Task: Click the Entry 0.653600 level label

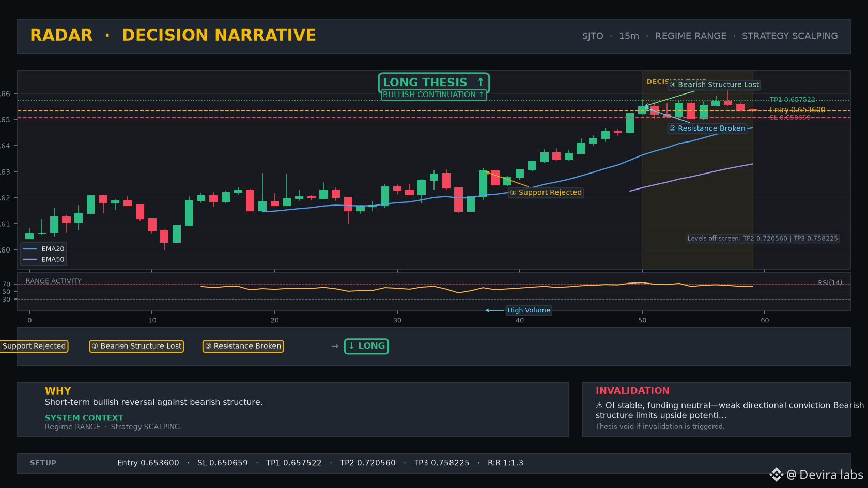Action: click(797, 110)
